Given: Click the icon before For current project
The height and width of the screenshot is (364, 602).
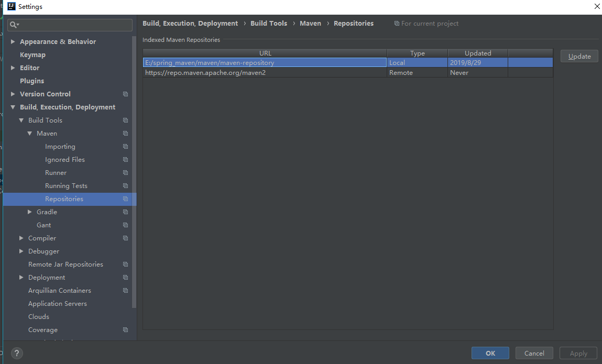Looking at the screenshot, I should click(397, 24).
